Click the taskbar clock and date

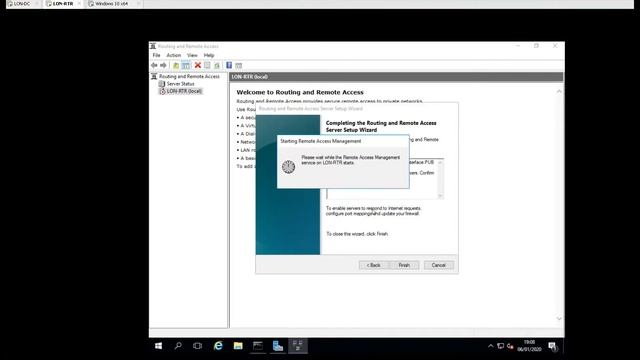point(529,346)
